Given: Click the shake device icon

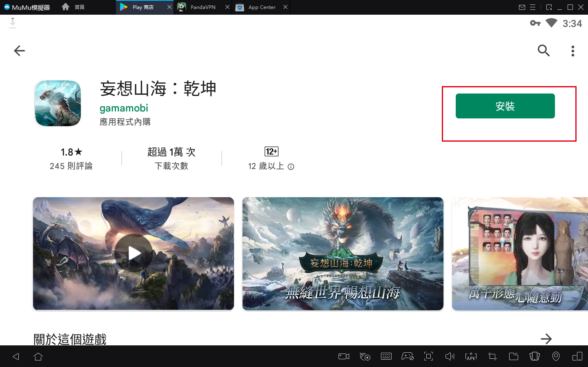Looking at the screenshot, I should [x=535, y=356].
